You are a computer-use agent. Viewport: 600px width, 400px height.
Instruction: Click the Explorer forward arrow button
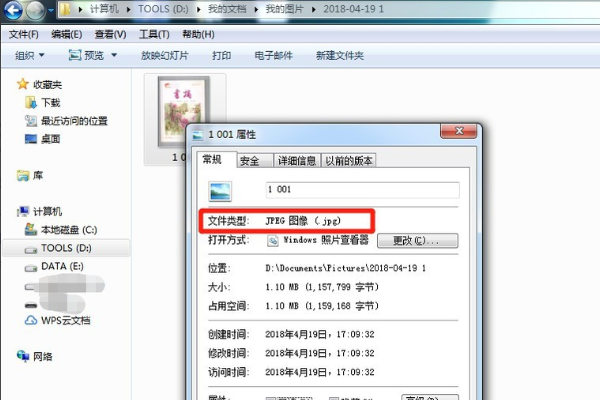pos(35,10)
